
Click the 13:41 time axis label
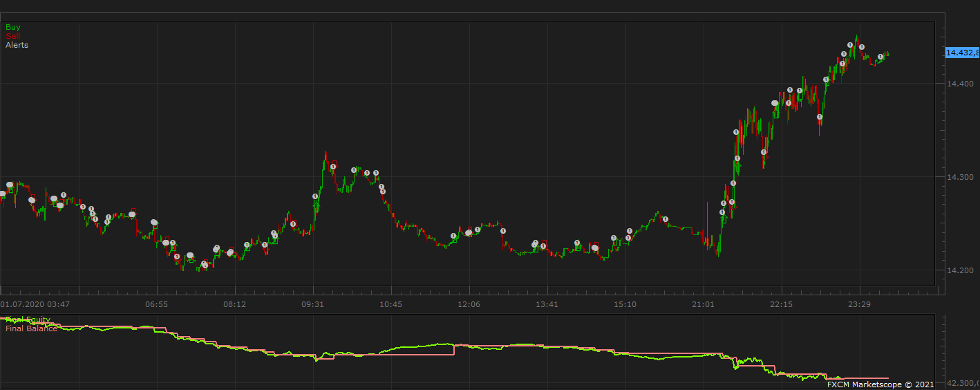point(547,304)
